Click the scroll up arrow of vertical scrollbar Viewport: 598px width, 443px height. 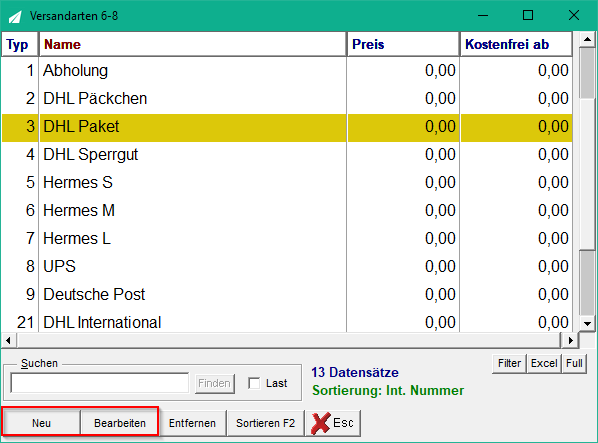(x=587, y=39)
